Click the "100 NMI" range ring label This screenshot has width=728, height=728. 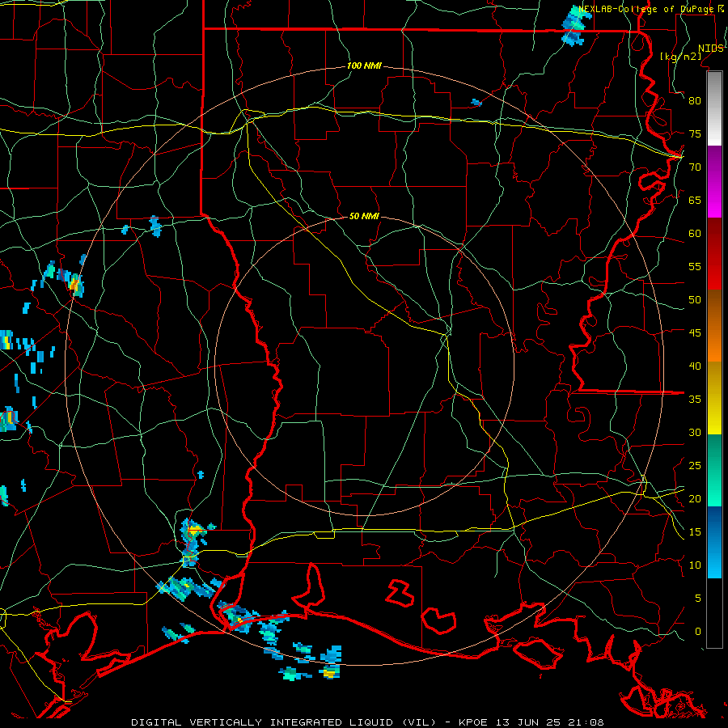pos(364,66)
